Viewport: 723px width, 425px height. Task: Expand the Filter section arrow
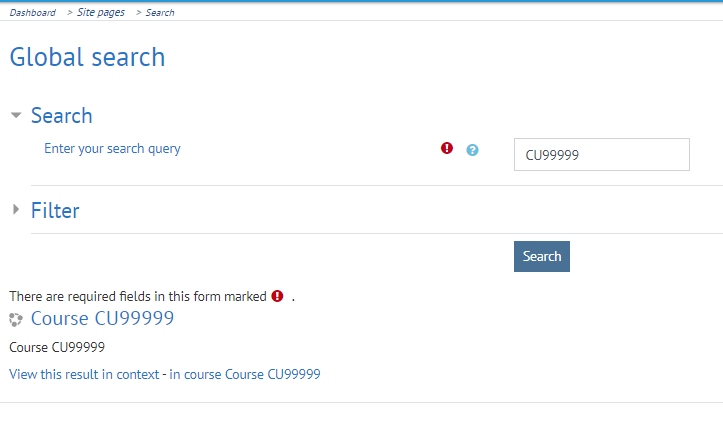pos(16,210)
